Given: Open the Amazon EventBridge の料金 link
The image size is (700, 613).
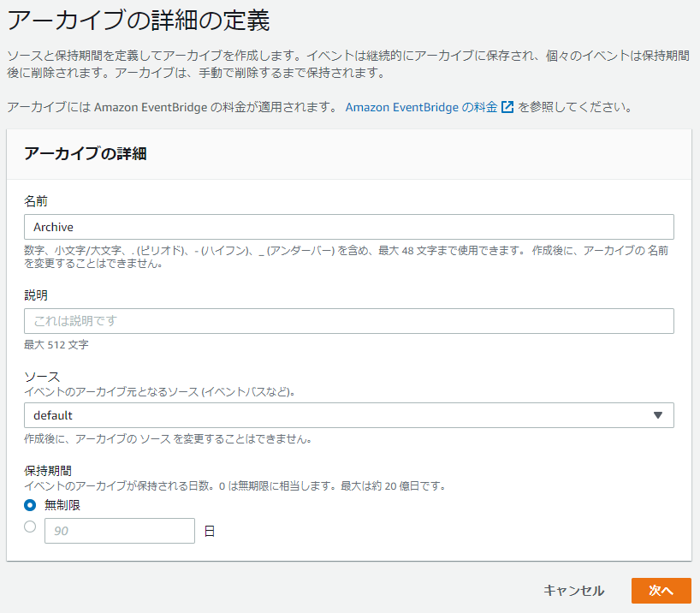Looking at the screenshot, I should [421, 107].
